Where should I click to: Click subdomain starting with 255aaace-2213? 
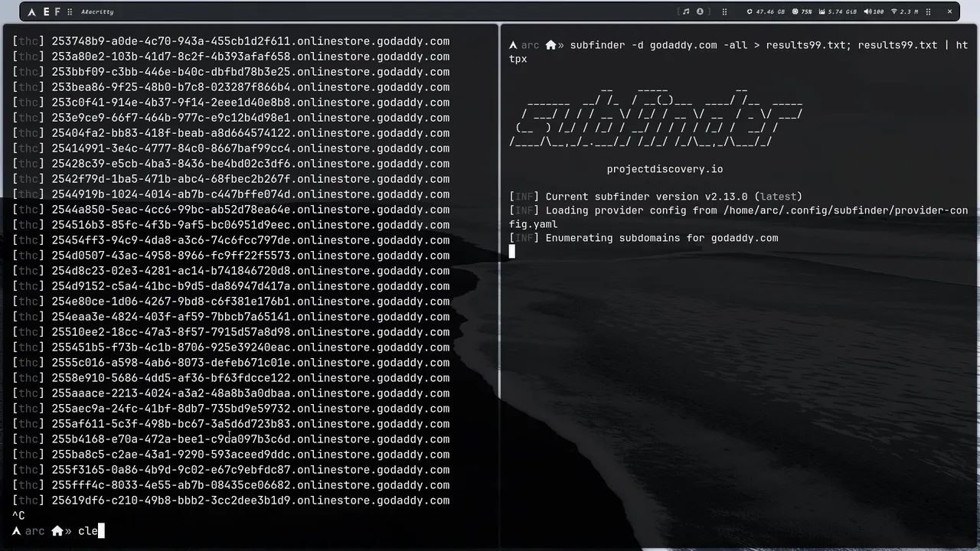(250, 393)
